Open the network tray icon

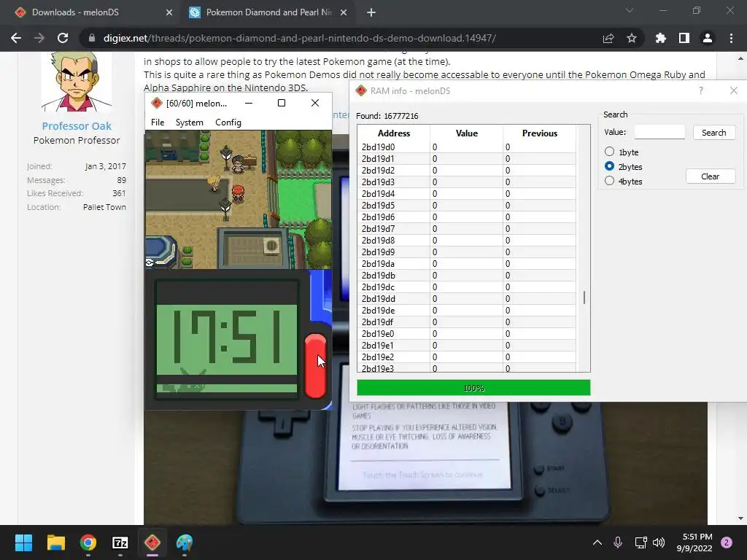click(x=640, y=542)
